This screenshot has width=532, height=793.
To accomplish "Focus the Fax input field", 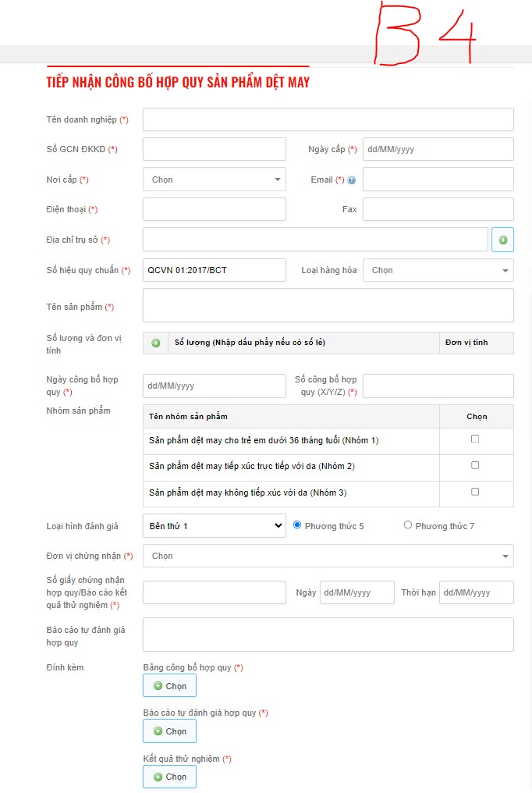I will (438, 209).
